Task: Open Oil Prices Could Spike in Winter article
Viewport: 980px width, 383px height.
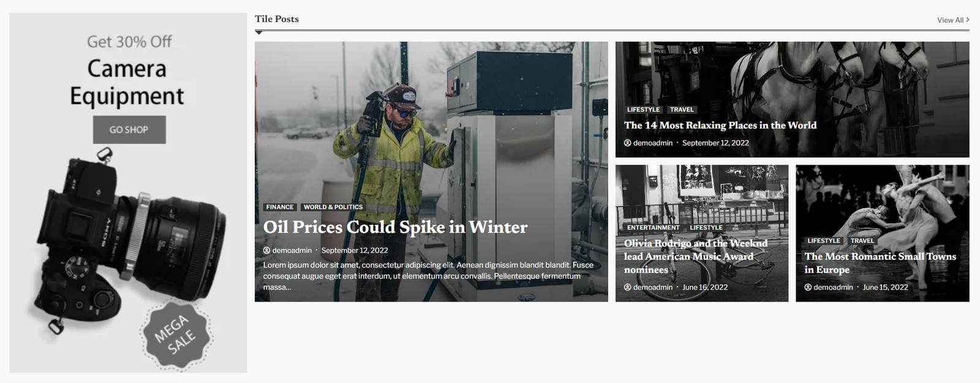Action: click(x=395, y=227)
